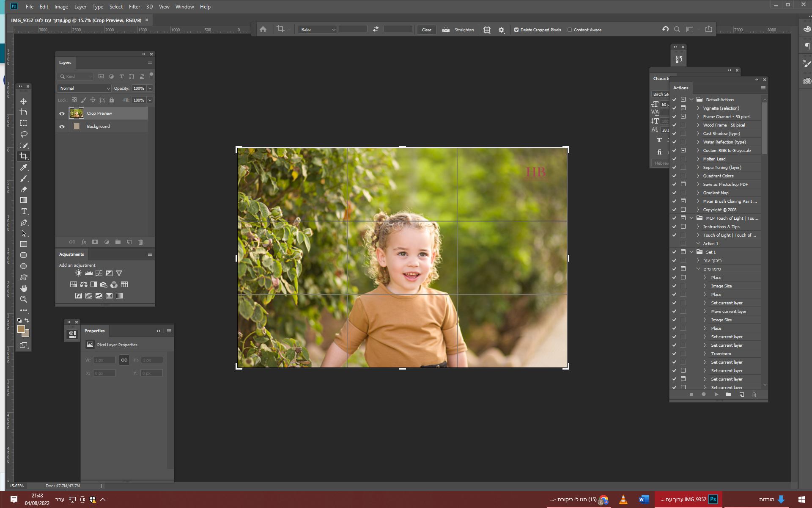Uncheck Delete Cropped Pixels checkbox
Viewport: 812px width, 508px height.
coord(516,30)
